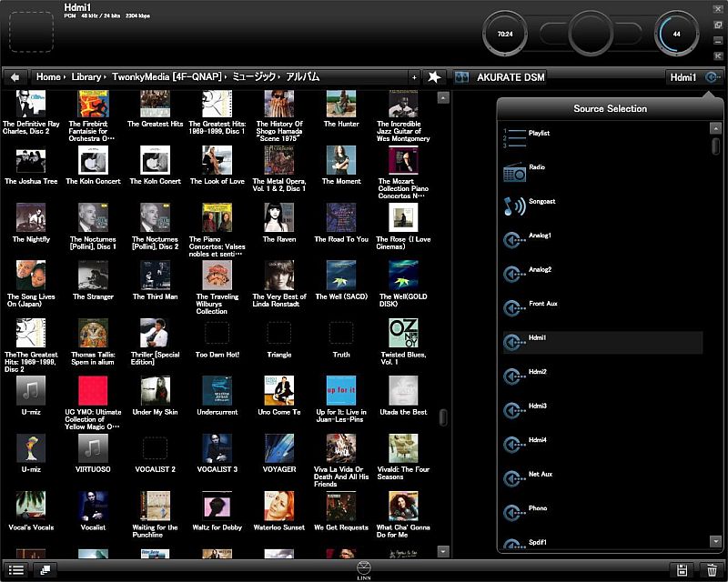This screenshot has height=582, width=728.
Task: Open The Joshua Tree album
Action: click(x=31, y=161)
